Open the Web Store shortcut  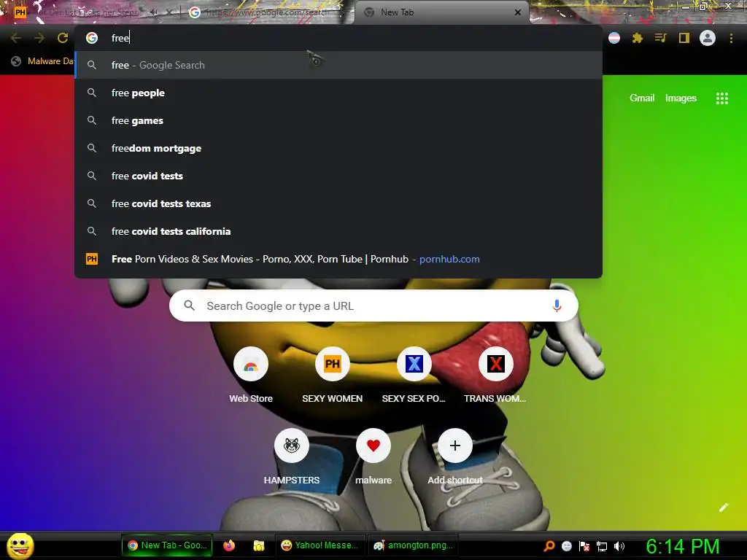(x=251, y=376)
